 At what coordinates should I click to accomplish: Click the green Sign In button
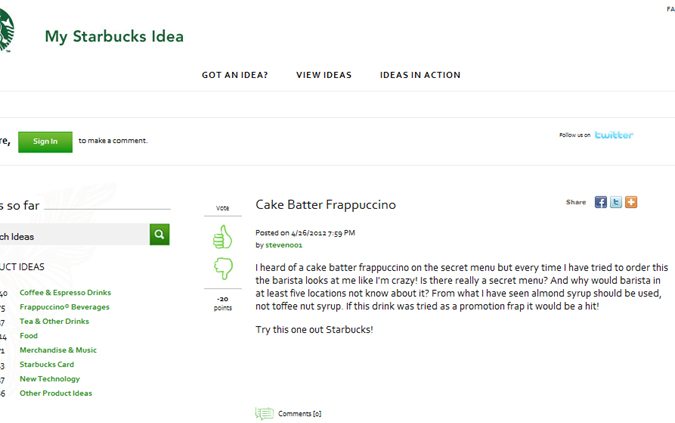tap(45, 142)
